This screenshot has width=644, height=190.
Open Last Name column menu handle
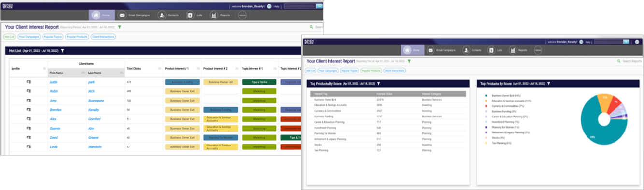[121, 73]
